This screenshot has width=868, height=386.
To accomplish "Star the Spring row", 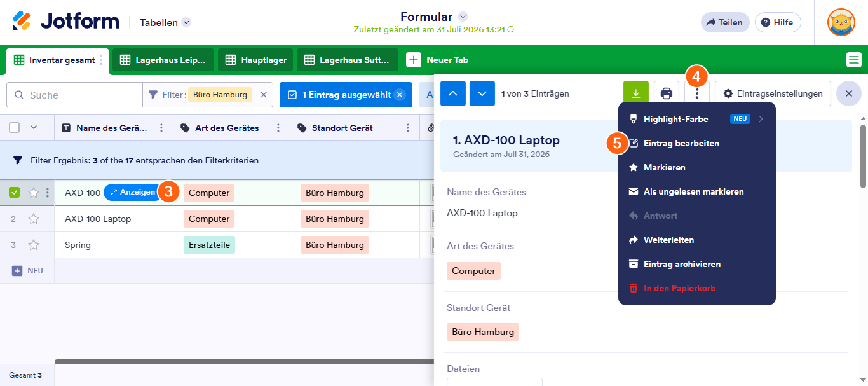I will click(34, 245).
